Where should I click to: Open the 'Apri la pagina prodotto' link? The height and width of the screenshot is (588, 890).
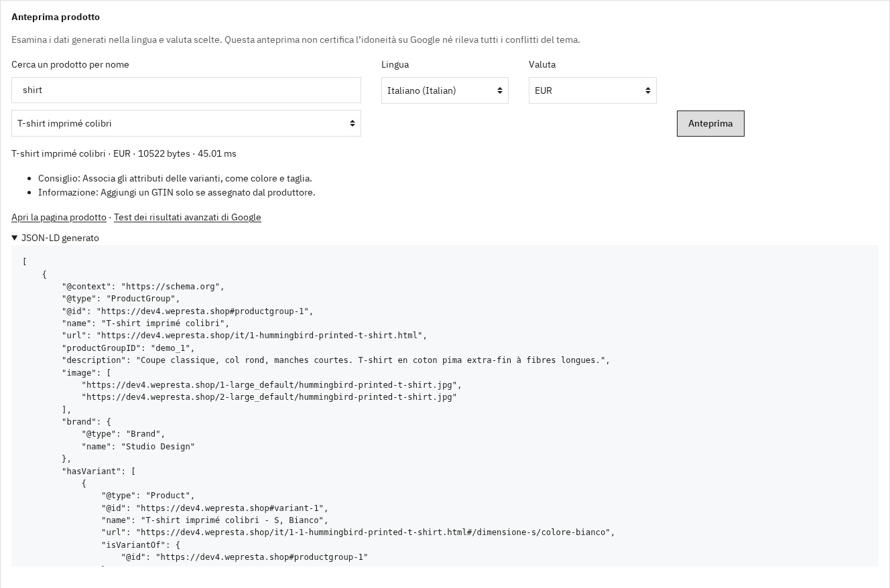[59, 217]
